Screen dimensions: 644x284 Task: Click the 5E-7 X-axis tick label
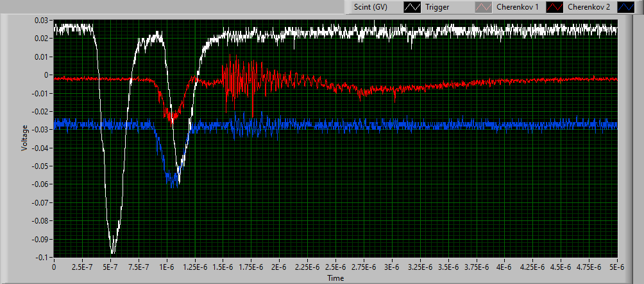click(110, 267)
